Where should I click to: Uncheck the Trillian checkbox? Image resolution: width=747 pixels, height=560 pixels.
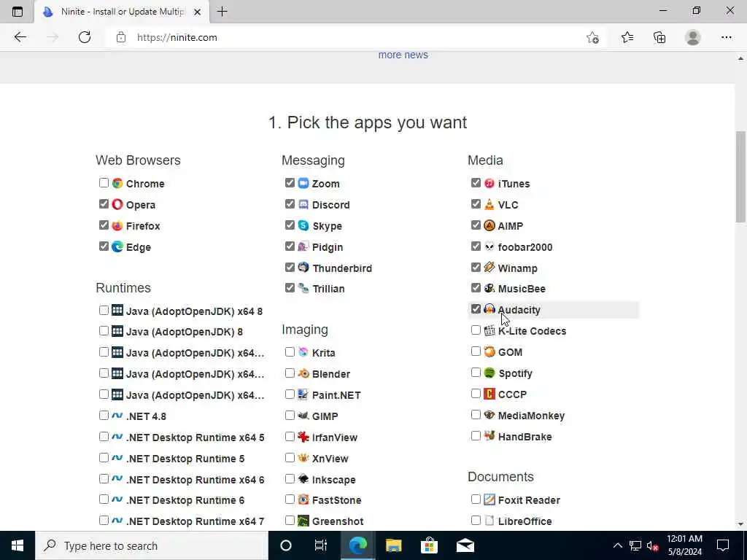(x=290, y=288)
